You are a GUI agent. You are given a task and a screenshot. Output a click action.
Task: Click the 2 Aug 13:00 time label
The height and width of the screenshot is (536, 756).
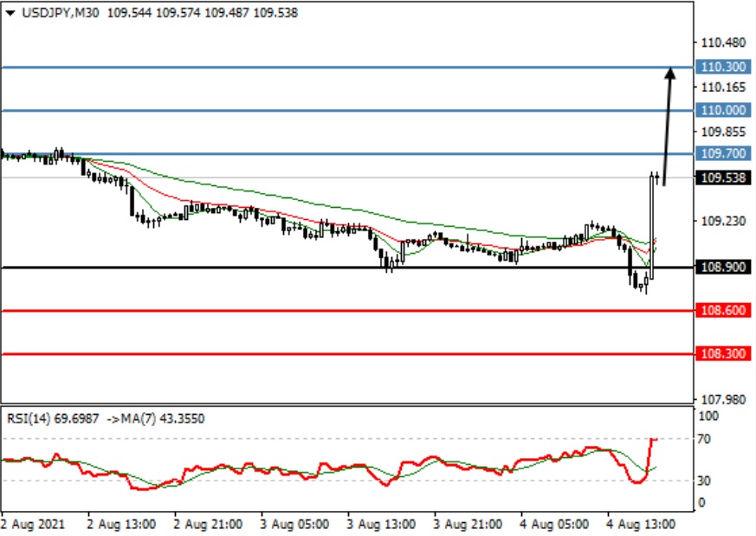121,525
